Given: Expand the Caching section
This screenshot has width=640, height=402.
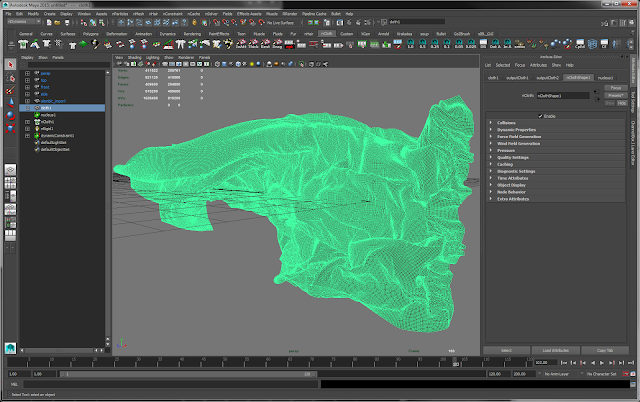Looking at the screenshot, I should pyautogui.click(x=556, y=164).
